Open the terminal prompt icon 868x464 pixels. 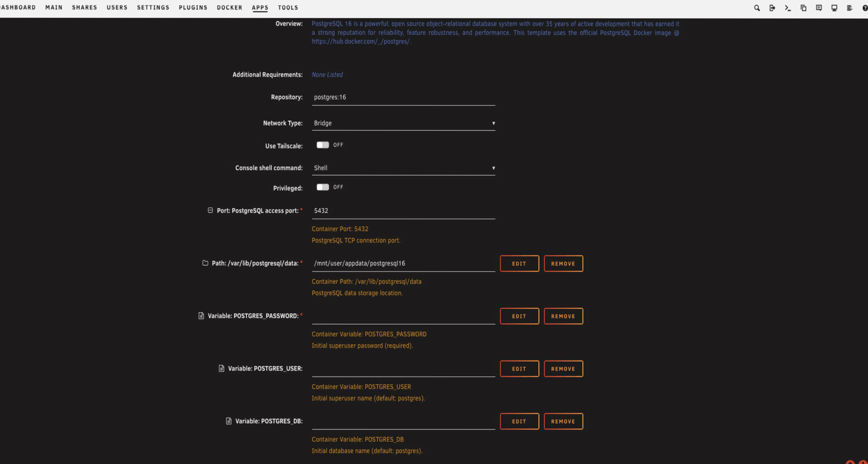(x=787, y=8)
